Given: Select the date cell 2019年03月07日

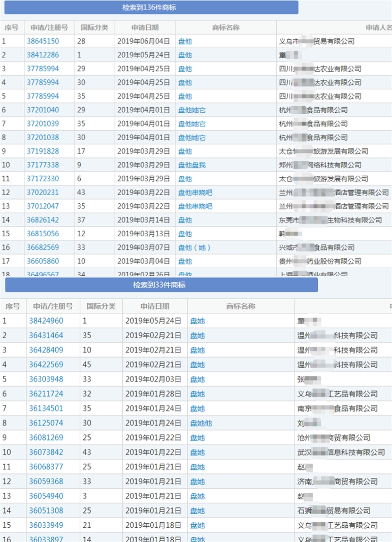Looking at the screenshot, I should (x=144, y=247).
